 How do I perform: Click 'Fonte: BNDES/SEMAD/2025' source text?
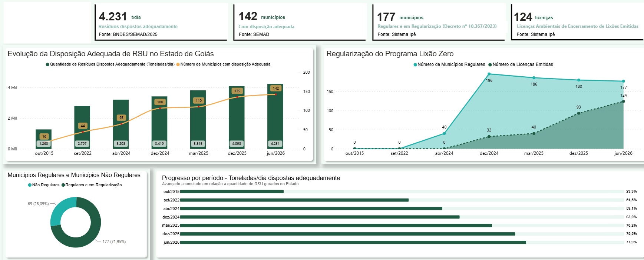[128, 34]
